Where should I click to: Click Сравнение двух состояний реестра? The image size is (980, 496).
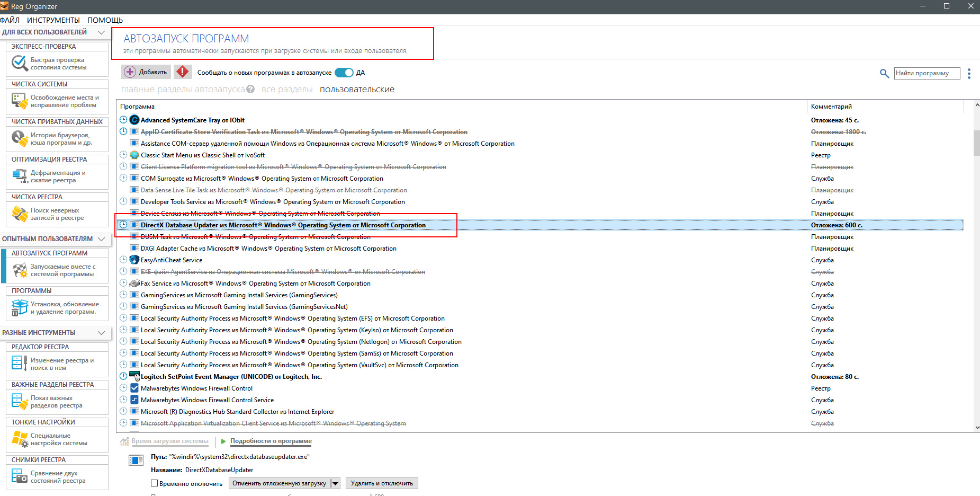pos(58,477)
